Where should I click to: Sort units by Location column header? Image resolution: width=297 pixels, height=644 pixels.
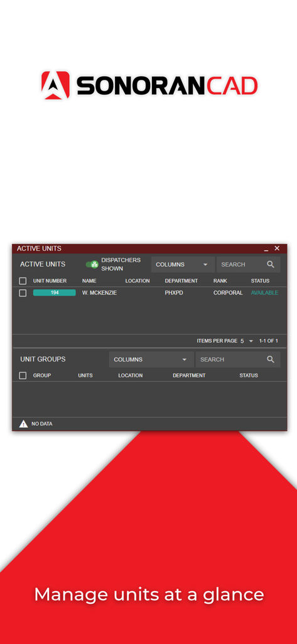click(x=138, y=281)
